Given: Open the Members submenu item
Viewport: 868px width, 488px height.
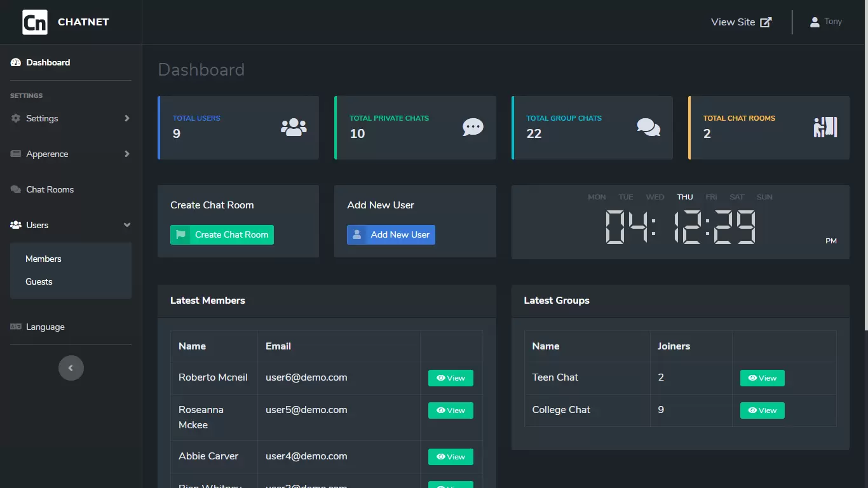Looking at the screenshot, I should 43,259.
